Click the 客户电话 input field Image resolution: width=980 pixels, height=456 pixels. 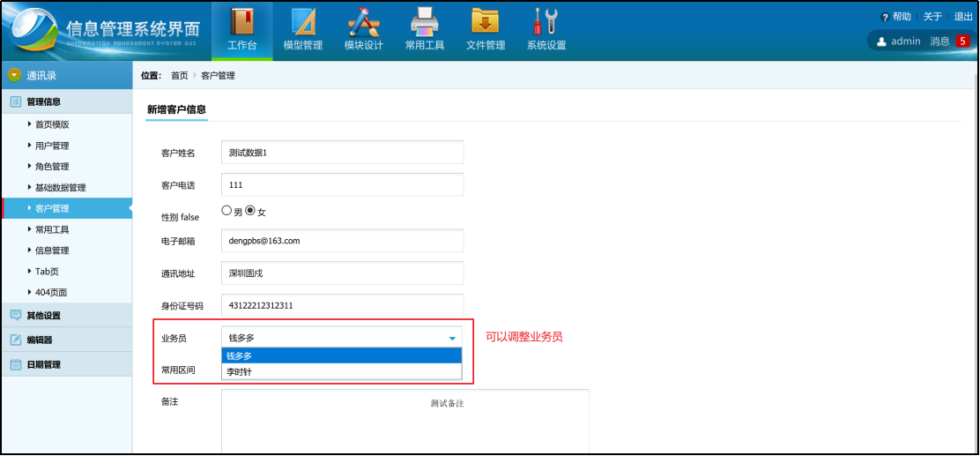coord(343,185)
